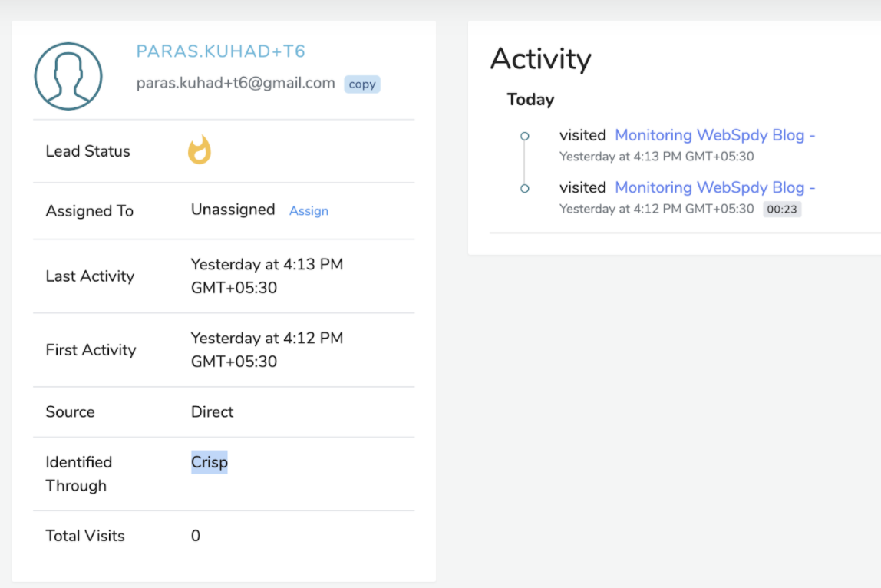Click the 00:23 duration badge
The height and width of the screenshot is (588, 881).
point(781,209)
